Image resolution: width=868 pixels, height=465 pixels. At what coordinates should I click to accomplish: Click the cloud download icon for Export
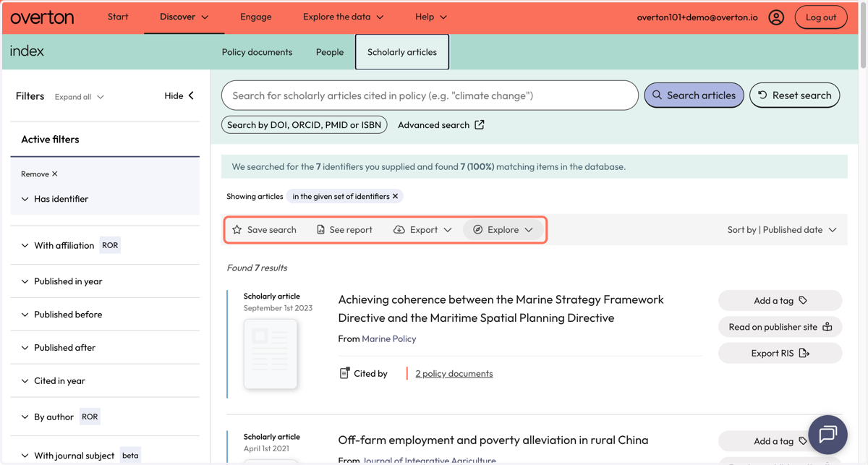(399, 229)
